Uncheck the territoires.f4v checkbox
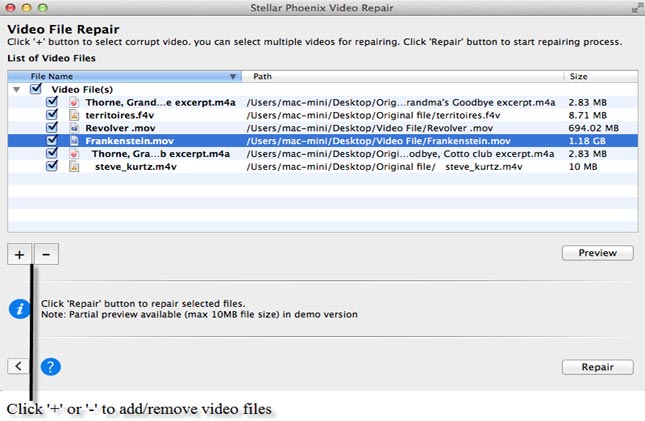This screenshot has height=421, width=645. click(x=52, y=114)
